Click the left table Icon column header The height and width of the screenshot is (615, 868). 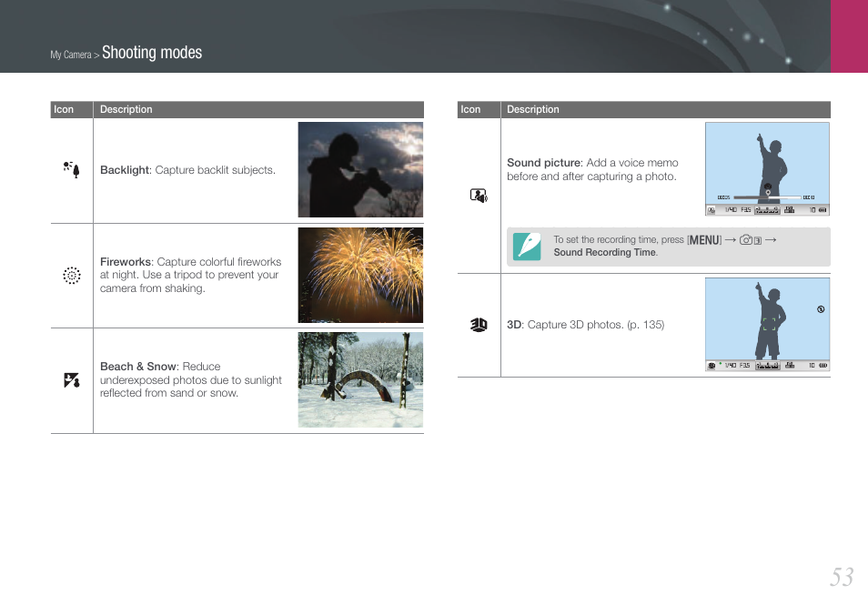coord(64,109)
